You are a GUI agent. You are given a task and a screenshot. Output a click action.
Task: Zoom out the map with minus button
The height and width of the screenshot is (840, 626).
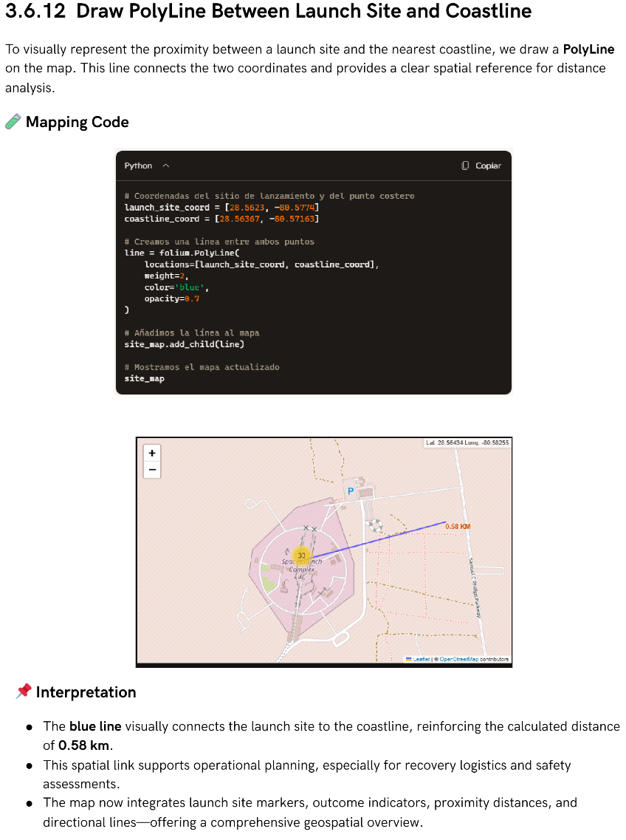[152, 470]
